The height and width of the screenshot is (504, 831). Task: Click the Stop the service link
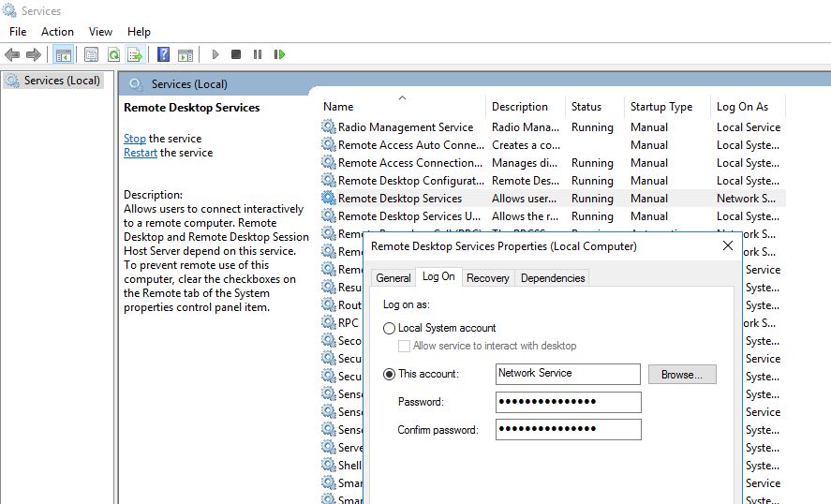coord(135,139)
